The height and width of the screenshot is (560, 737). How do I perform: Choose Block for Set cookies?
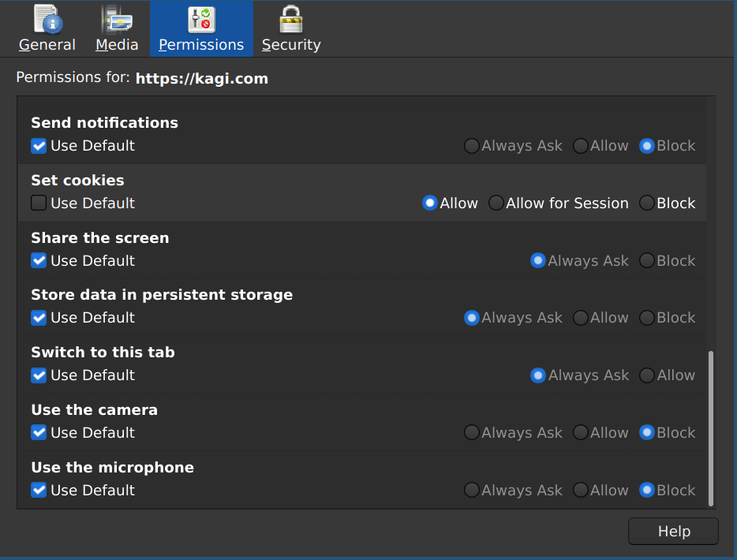(647, 203)
